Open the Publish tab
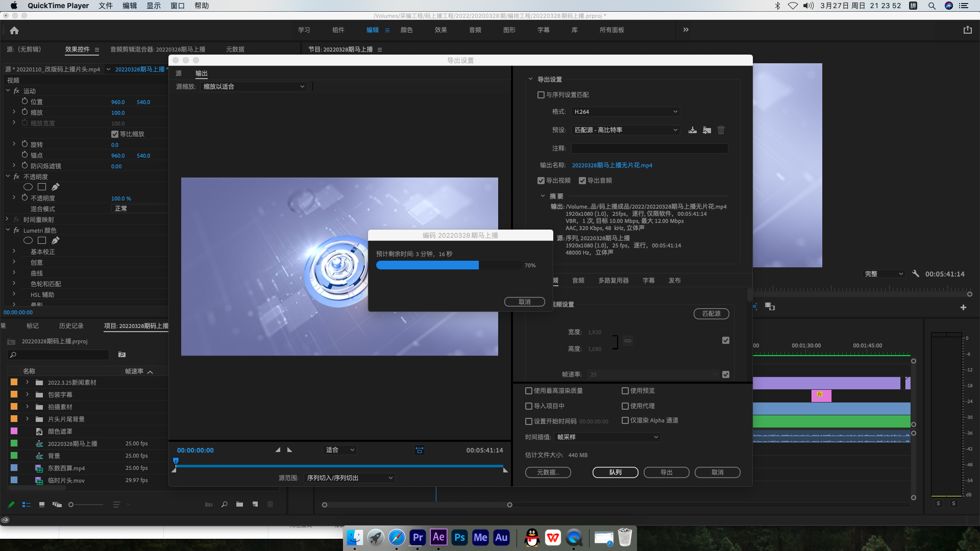980x551 pixels. (675, 281)
